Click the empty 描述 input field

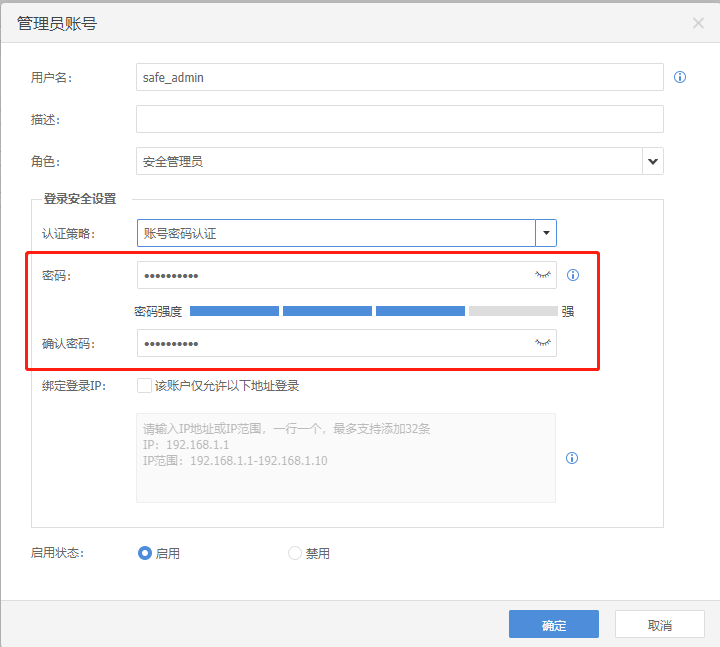[399, 119]
